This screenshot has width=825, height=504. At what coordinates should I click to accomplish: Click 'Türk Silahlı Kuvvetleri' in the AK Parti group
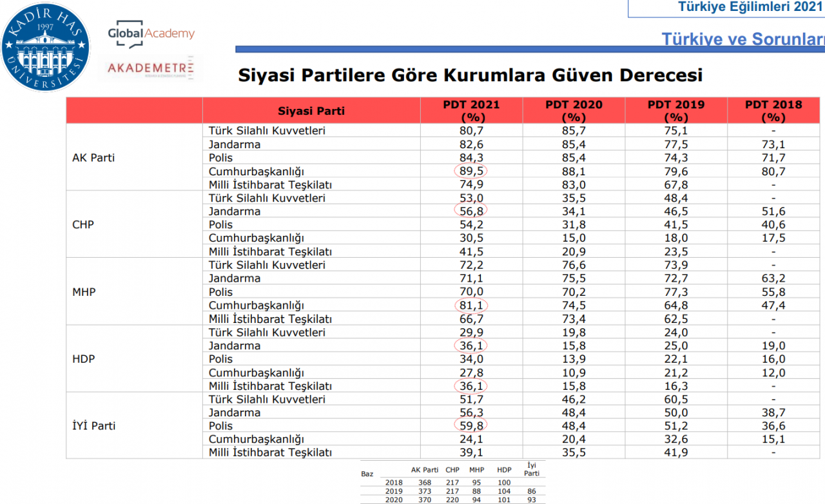[267, 131]
